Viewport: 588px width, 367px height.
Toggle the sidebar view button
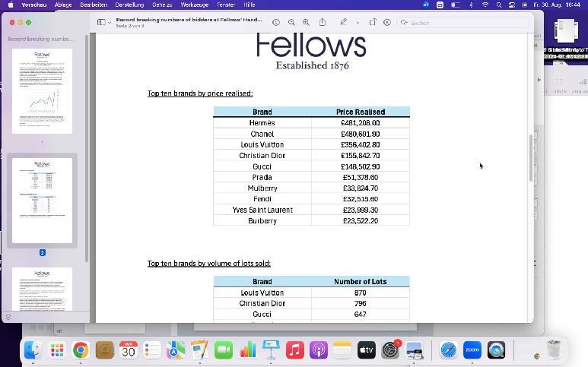point(101,23)
